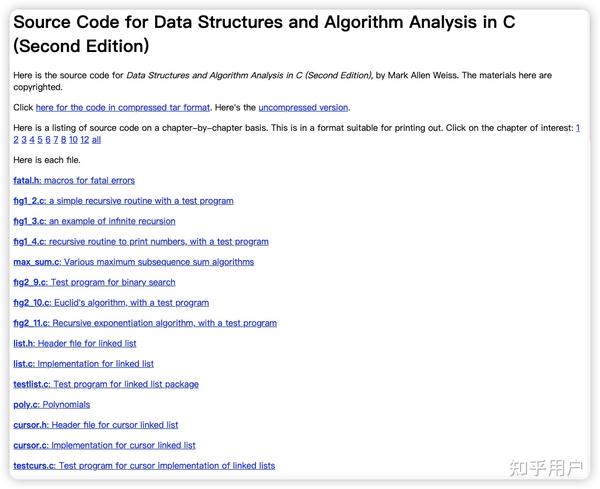600x489 pixels.
Task: Open fig1_4.c print numbers routine link
Action: pos(140,242)
